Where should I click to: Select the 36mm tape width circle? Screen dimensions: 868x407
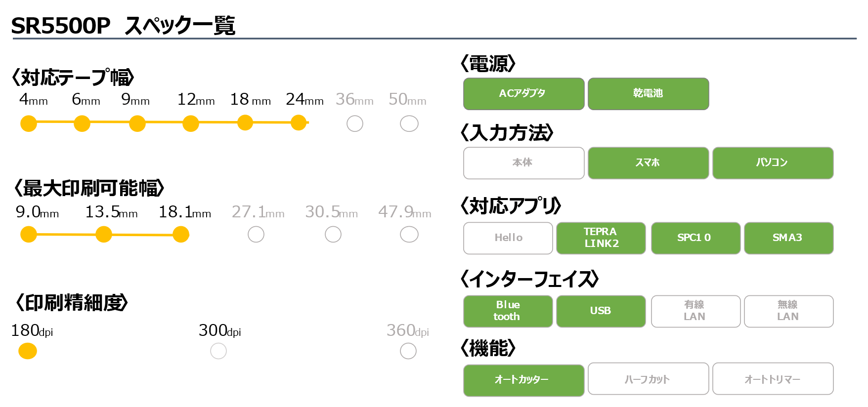pos(355,123)
